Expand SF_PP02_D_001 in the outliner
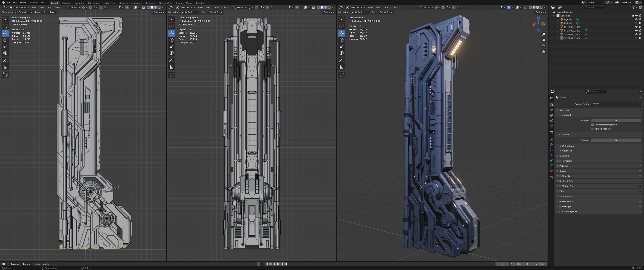 point(558,27)
